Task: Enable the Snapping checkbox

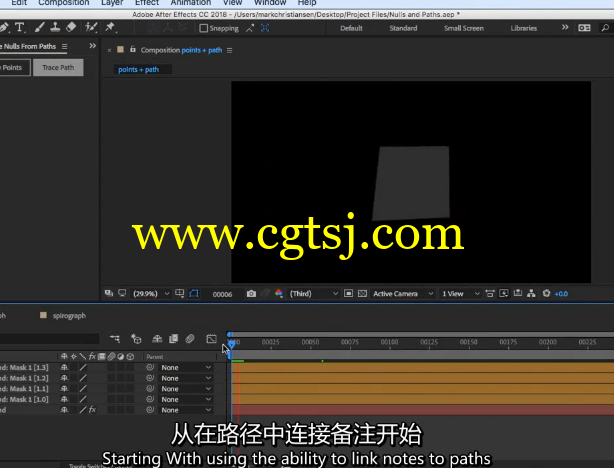Action: tap(204, 28)
